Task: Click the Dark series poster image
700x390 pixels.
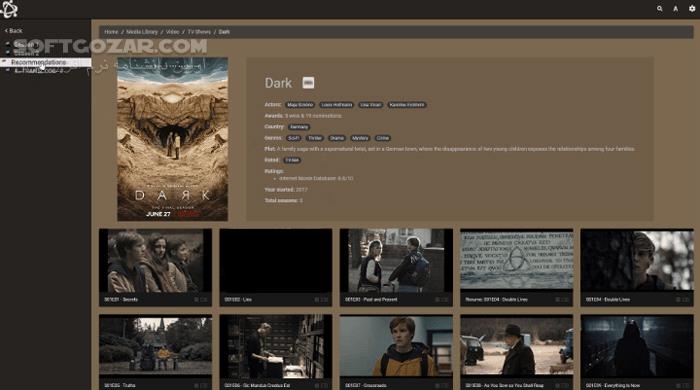Action: pos(172,139)
